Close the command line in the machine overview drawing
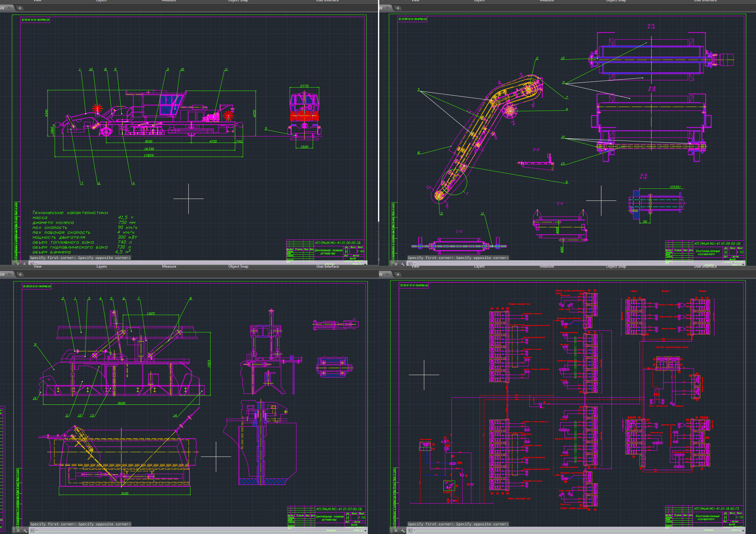The width and height of the screenshot is (756, 534). pos(18,264)
